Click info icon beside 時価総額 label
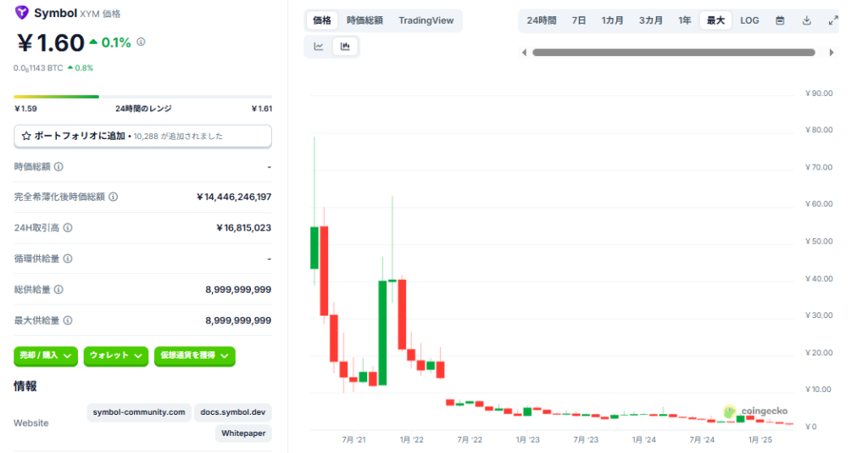 58,167
